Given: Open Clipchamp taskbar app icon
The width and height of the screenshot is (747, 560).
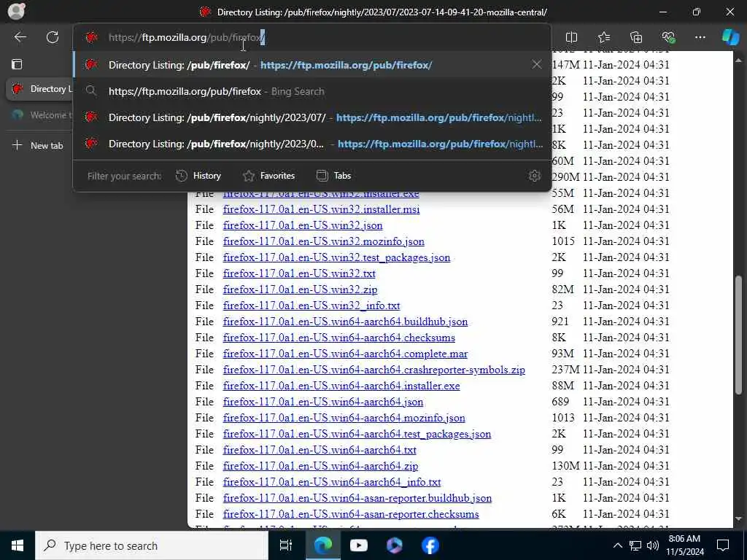Looking at the screenshot, I should (395, 545).
